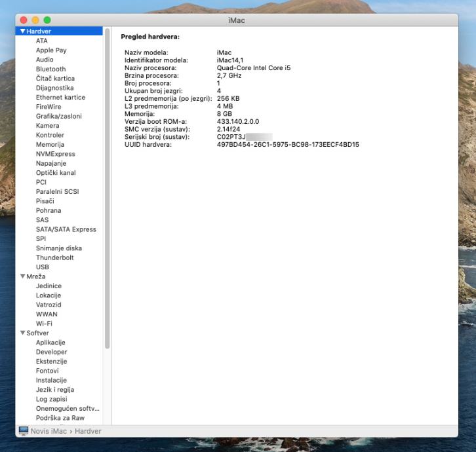Screen dimensions: 476x452
Task: Select Memorija in the hardware list
Action: coord(50,144)
